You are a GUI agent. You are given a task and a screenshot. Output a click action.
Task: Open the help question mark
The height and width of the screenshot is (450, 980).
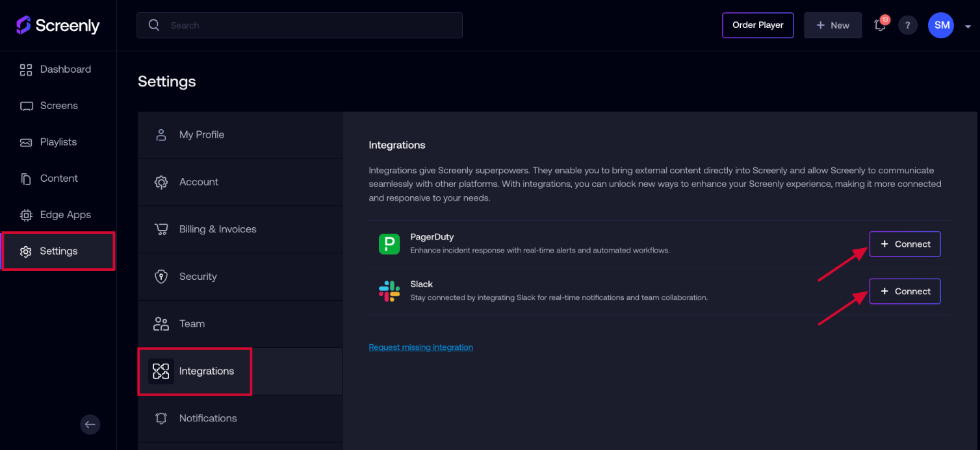coord(908,25)
